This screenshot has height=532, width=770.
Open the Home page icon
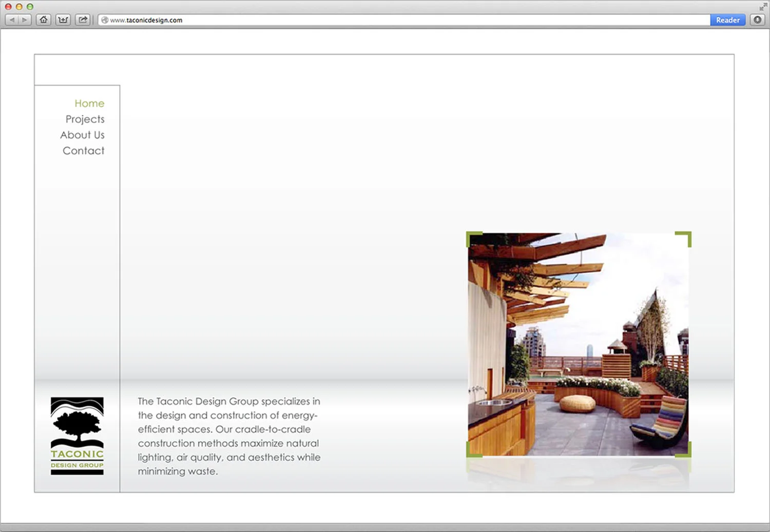pyautogui.click(x=43, y=19)
